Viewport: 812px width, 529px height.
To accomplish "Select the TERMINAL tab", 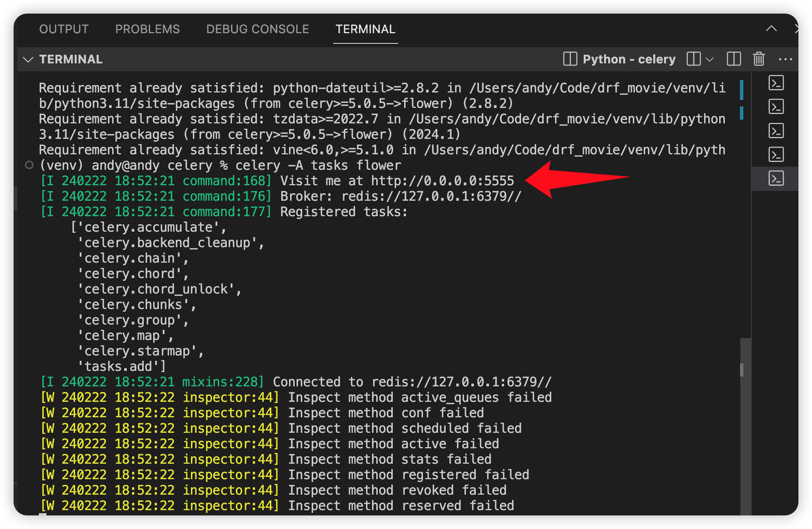I will [365, 29].
